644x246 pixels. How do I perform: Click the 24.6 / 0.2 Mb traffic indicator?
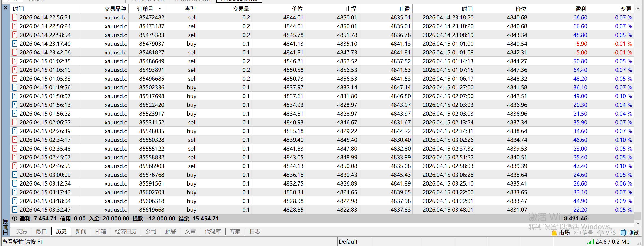click(613, 242)
